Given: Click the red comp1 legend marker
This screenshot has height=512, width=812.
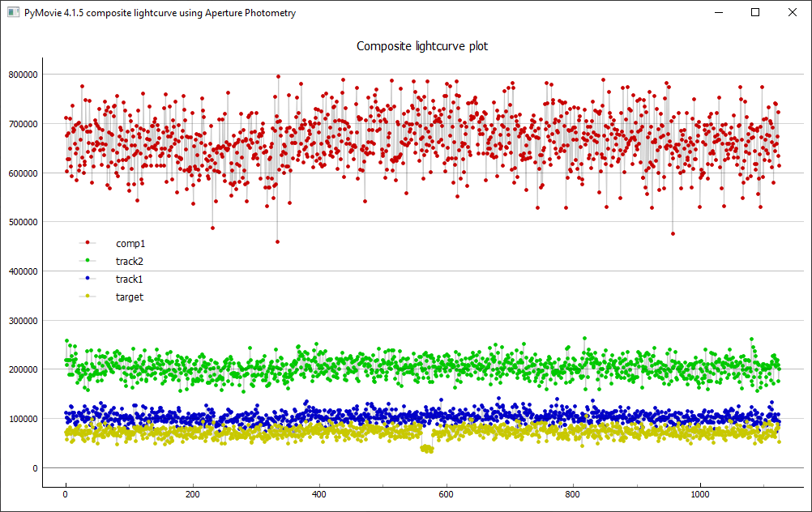Looking at the screenshot, I should 88,243.
